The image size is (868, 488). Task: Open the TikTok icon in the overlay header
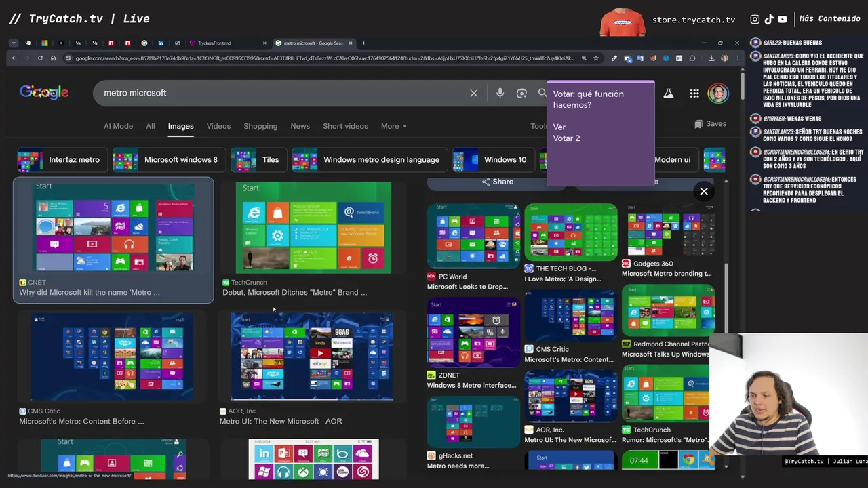click(769, 20)
